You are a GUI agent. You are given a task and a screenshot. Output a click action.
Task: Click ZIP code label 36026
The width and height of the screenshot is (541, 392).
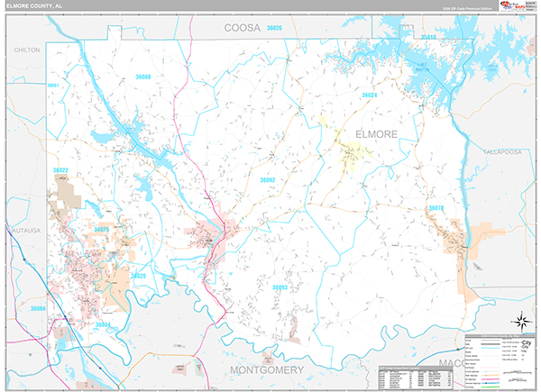[x=274, y=28]
